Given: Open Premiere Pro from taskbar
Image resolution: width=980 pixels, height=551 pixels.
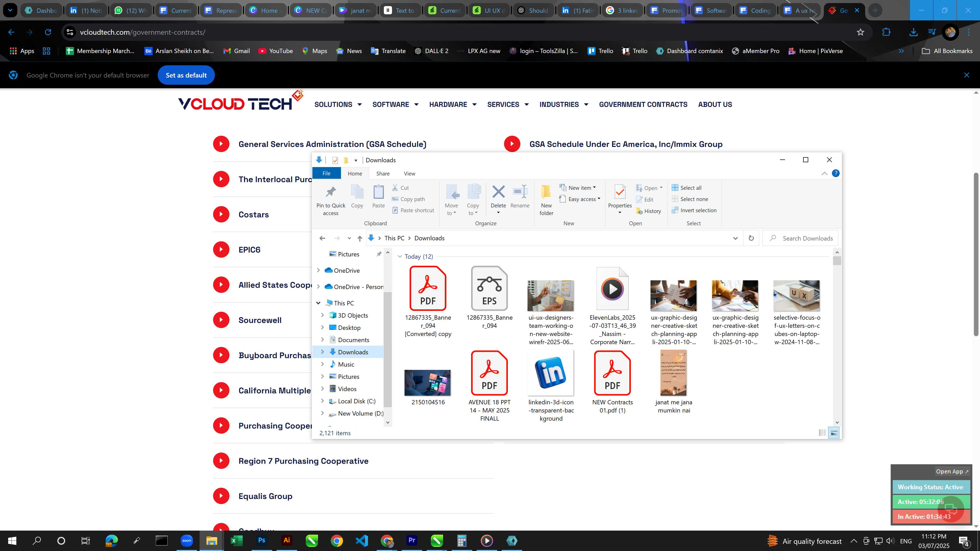Looking at the screenshot, I should point(412,540).
